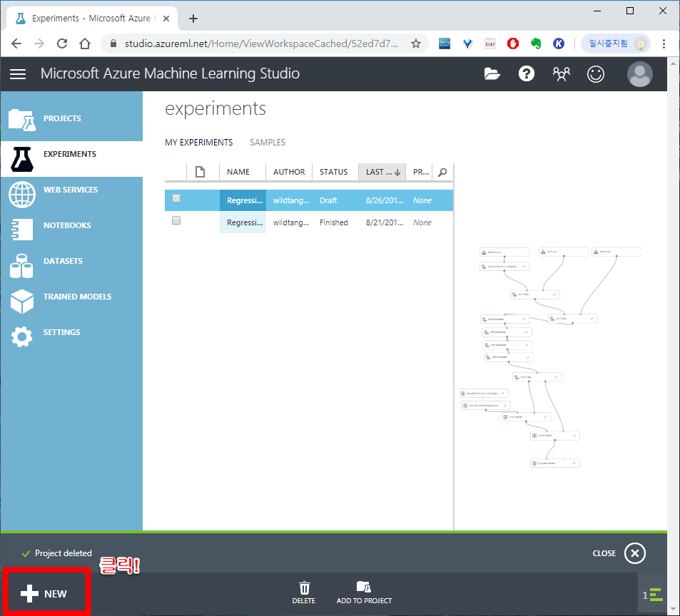The width and height of the screenshot is (680, 616).
Task: Open the red stop-hand extension icon
Action: [x=513, y=43]
